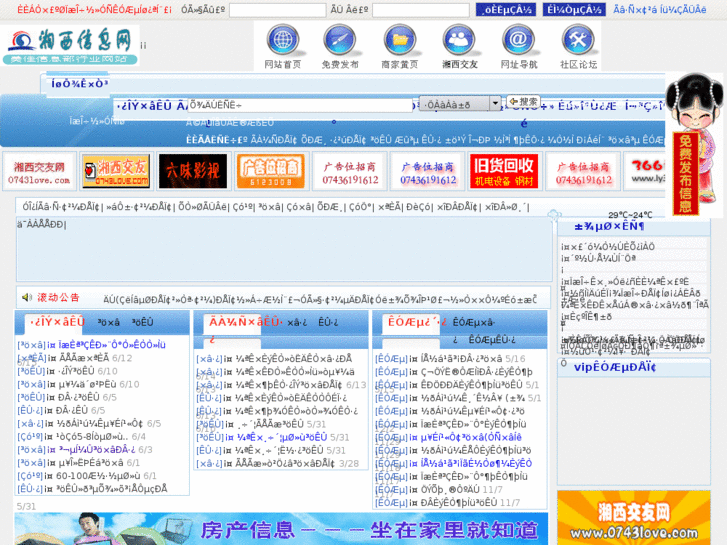The image size is (727, 545).
Task: Open the 旧货回收 red banner ad
Action: tap(504, 172)
